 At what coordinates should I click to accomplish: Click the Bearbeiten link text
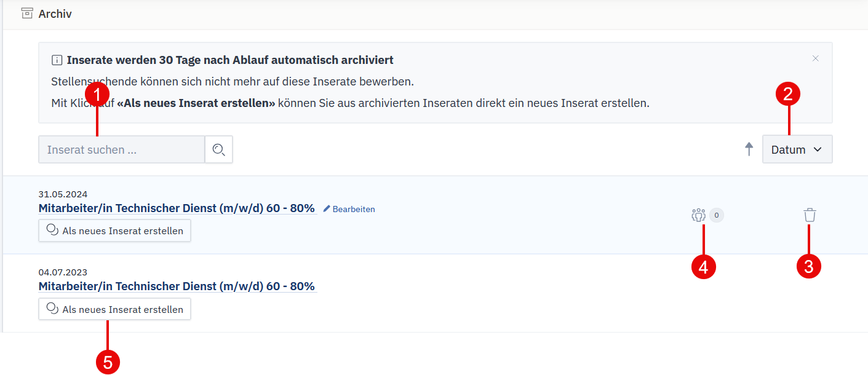click(354, 209)
